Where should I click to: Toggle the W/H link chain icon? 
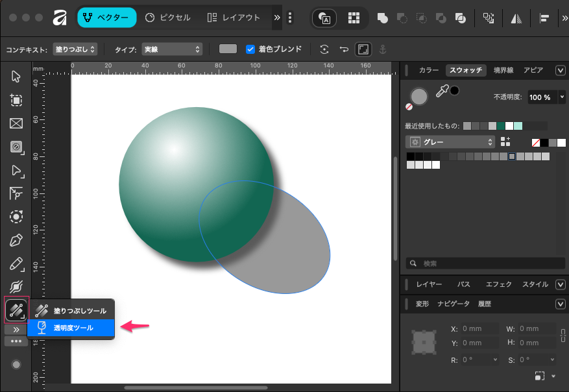(562, 336)
